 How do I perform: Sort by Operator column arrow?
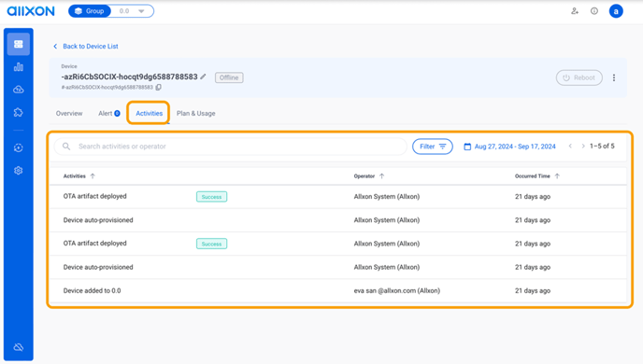tap(381, 176)
